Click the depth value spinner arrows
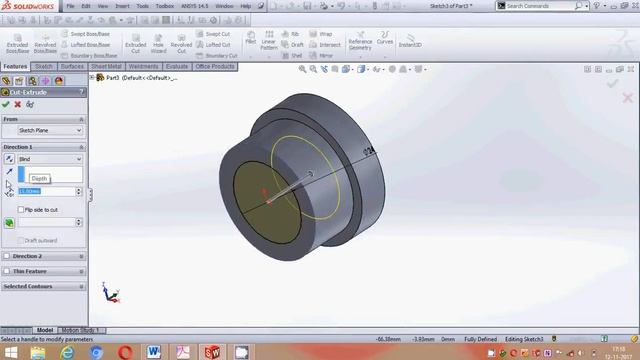 (79, 191)
